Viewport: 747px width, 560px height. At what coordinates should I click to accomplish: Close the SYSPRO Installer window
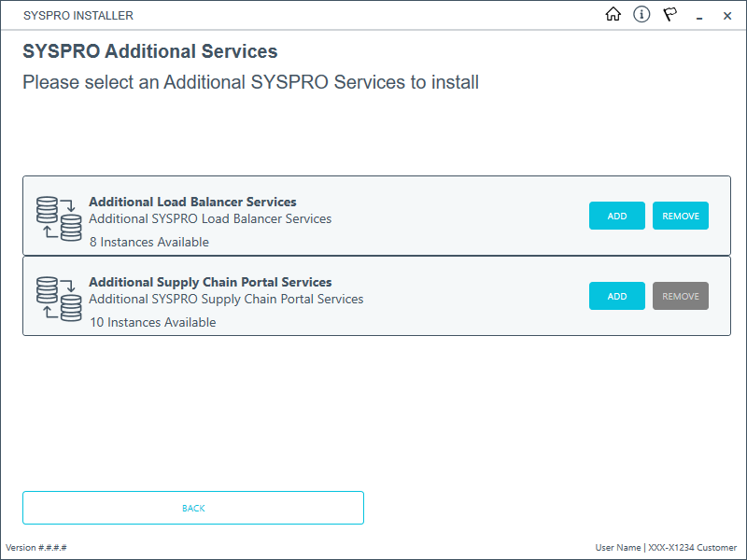click(x=727, y=16)
